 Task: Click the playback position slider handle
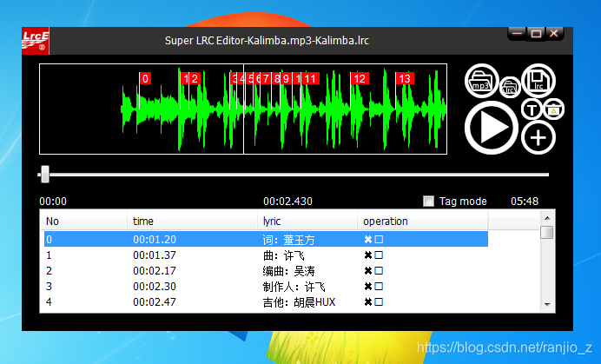pos(45,175)
